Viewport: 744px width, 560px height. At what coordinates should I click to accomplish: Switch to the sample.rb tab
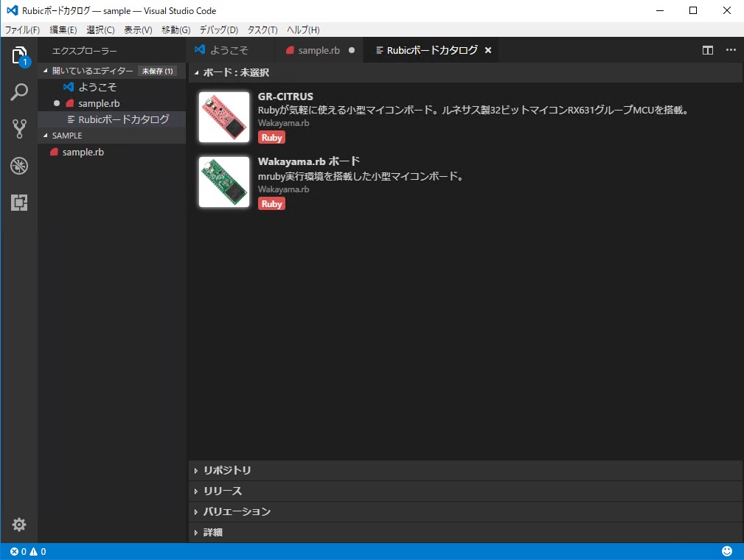click(319, 50)
